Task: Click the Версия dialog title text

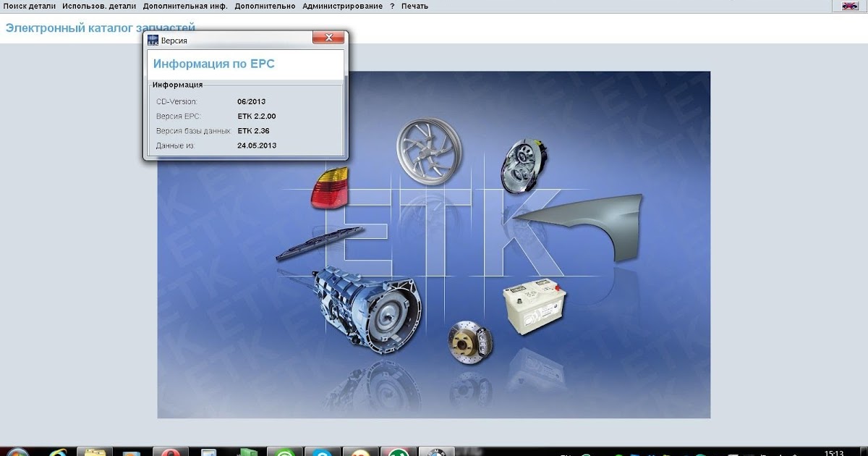Action: click(174, 41)
